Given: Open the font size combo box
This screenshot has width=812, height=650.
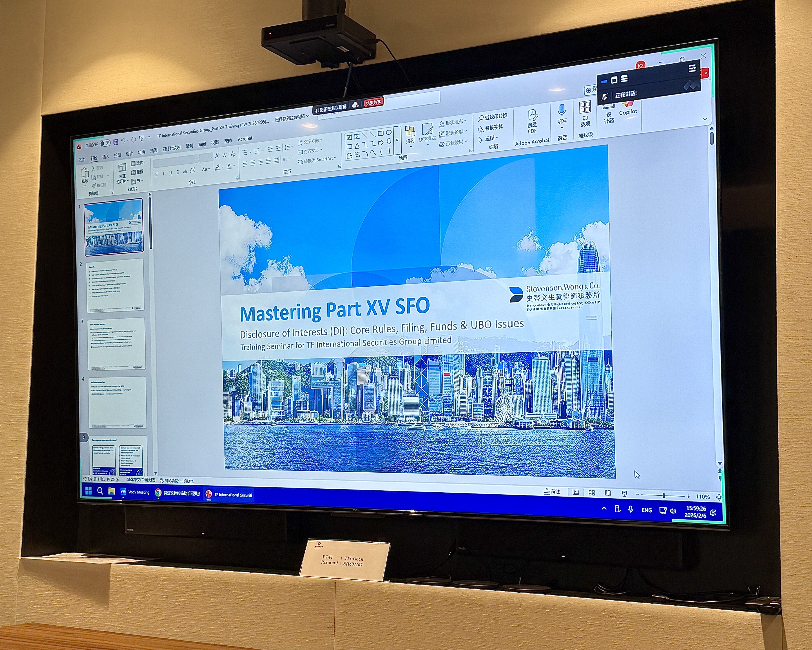Looking at the screenshot, I should coord(206,157).
